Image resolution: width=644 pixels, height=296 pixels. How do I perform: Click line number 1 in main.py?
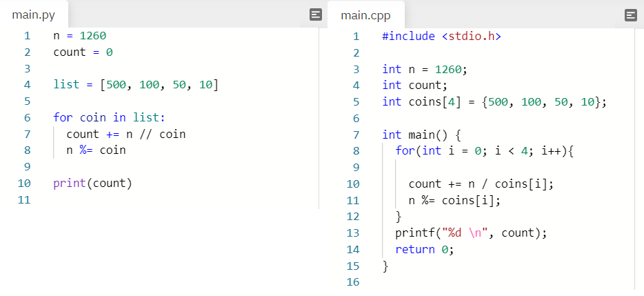(x=27, y=36)
